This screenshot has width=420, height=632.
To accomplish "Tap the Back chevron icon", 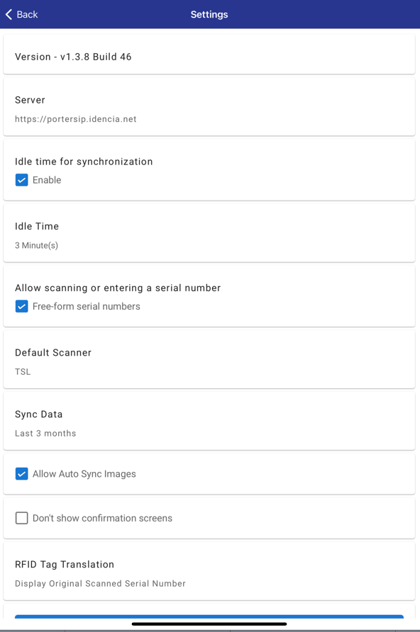I will tap(9, 15).
